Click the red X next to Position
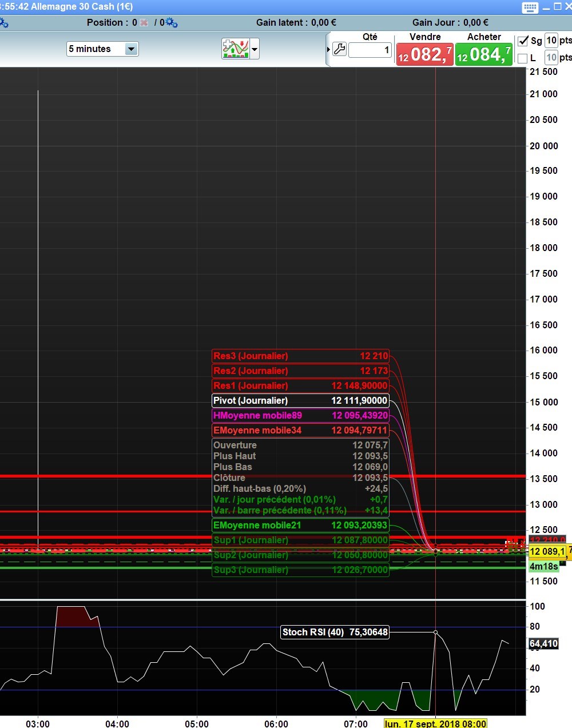This screenshot has height=728, width=572. tap(144, 23)
